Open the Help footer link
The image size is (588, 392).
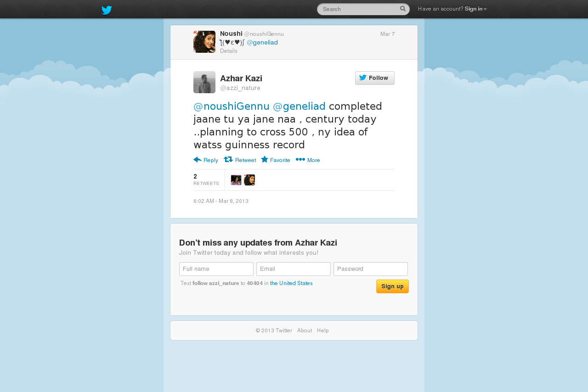pyautogui.click(x=323, y=330)
